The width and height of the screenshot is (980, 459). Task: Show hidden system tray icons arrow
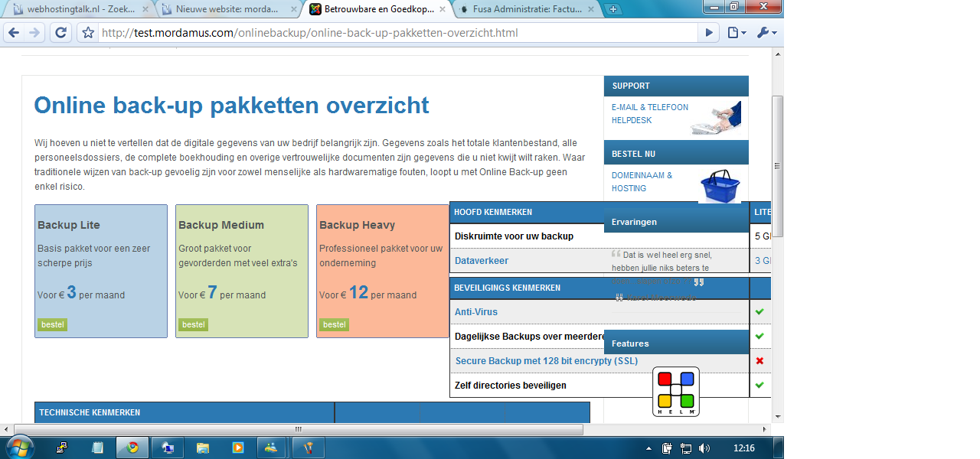[x=649, y=448]
